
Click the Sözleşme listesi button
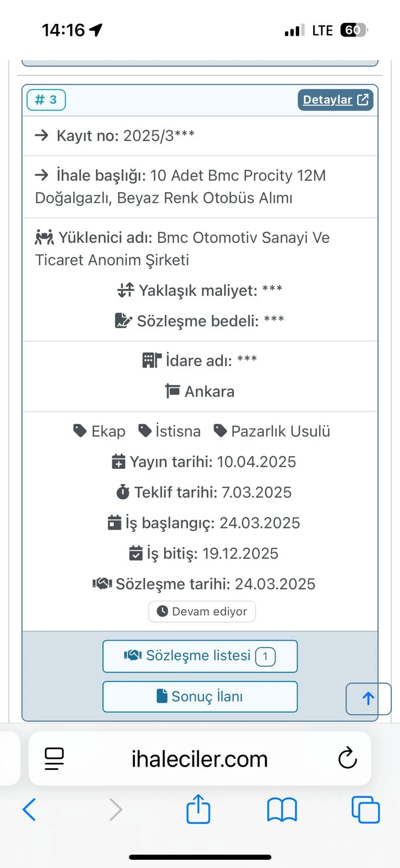coord(200,656)
